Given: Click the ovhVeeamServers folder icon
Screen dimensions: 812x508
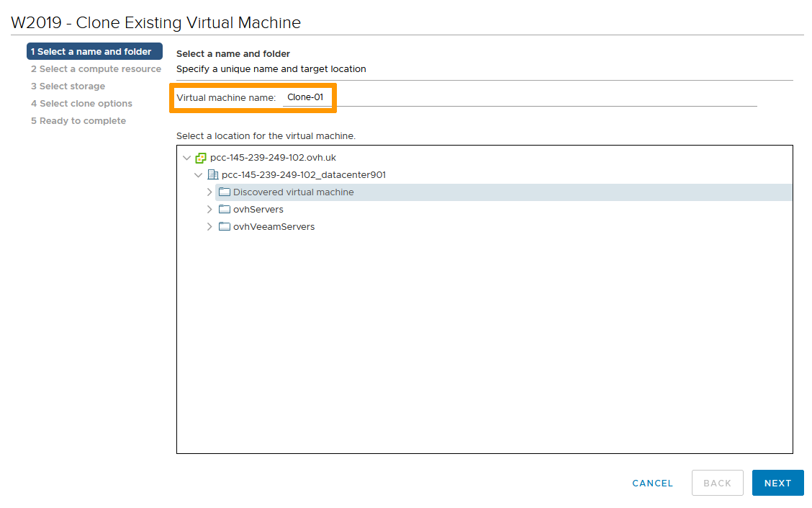Looking at the screenshot, I should click(x=224, y=227).
